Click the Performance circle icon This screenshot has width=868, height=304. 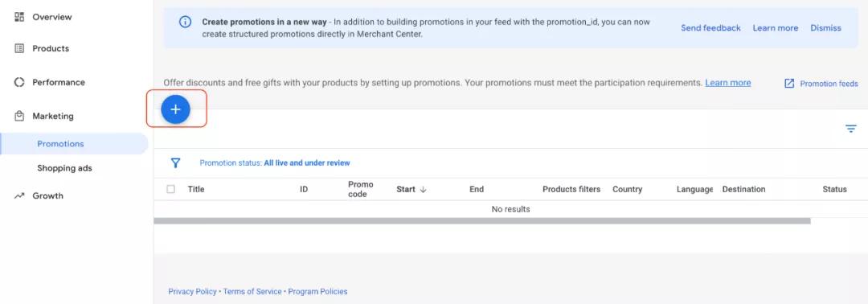pos(18,82)
